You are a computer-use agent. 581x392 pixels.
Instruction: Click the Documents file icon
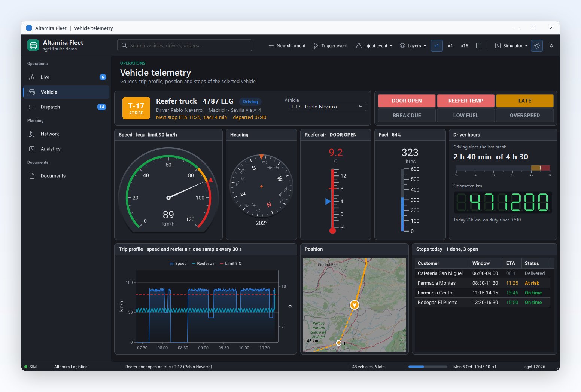[32, 176]
